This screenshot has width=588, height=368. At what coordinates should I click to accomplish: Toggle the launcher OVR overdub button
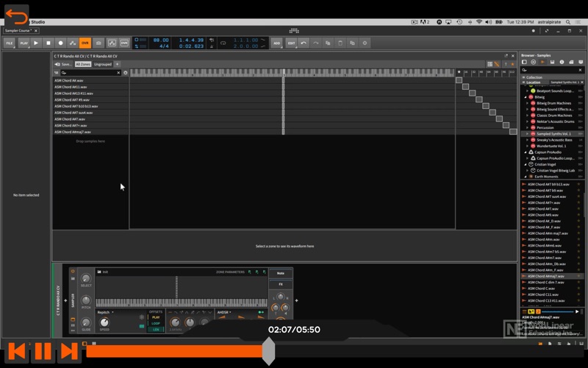tap(124, 43)
